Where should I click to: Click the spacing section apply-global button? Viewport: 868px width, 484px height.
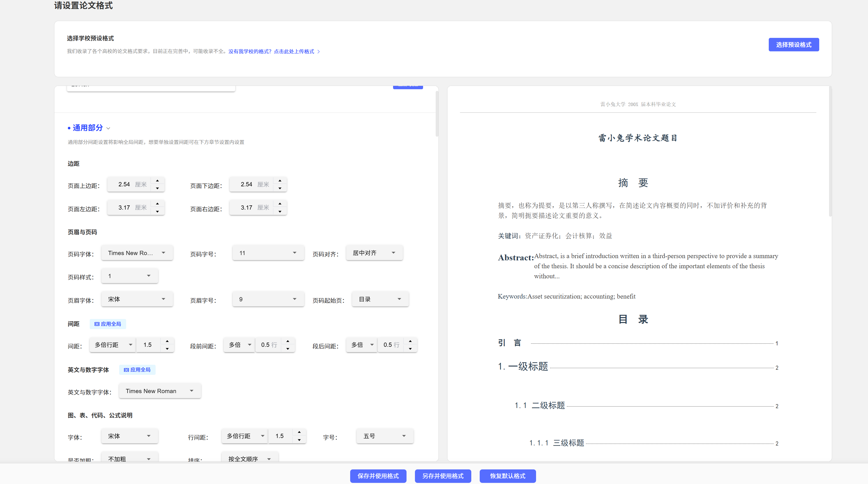[x=108, y=324]
